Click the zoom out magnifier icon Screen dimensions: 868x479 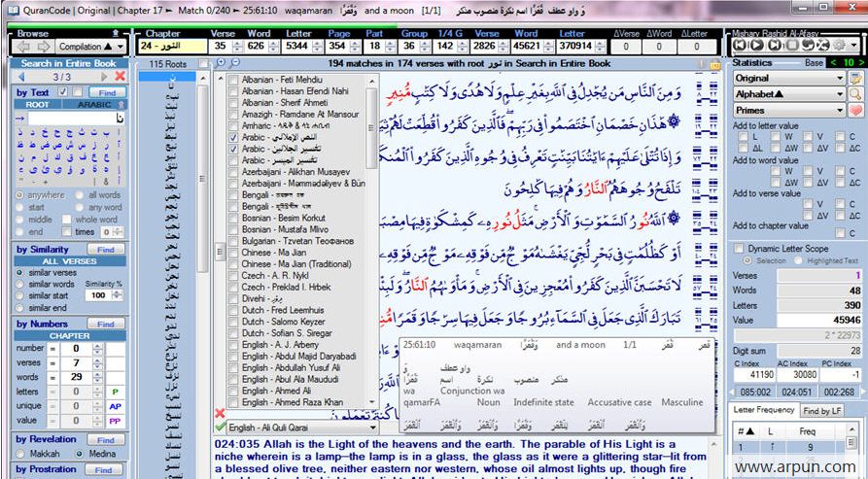point(233,62)
